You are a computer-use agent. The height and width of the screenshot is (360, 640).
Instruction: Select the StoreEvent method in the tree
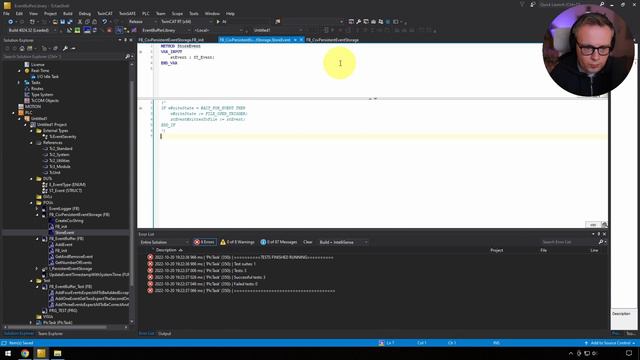tap(64, 233)
